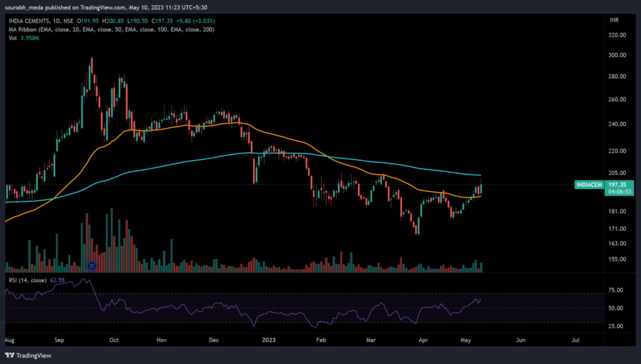This screenshot has width=641, height=364.
Task: Click the 155.00 price axis label
Action: coord(617,260)
